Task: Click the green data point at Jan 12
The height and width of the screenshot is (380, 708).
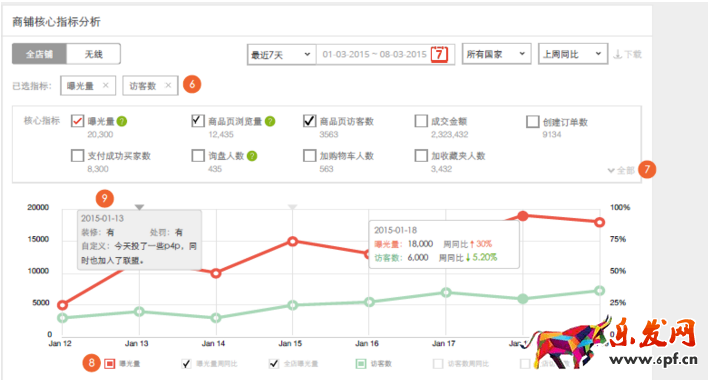Action: 63,318
